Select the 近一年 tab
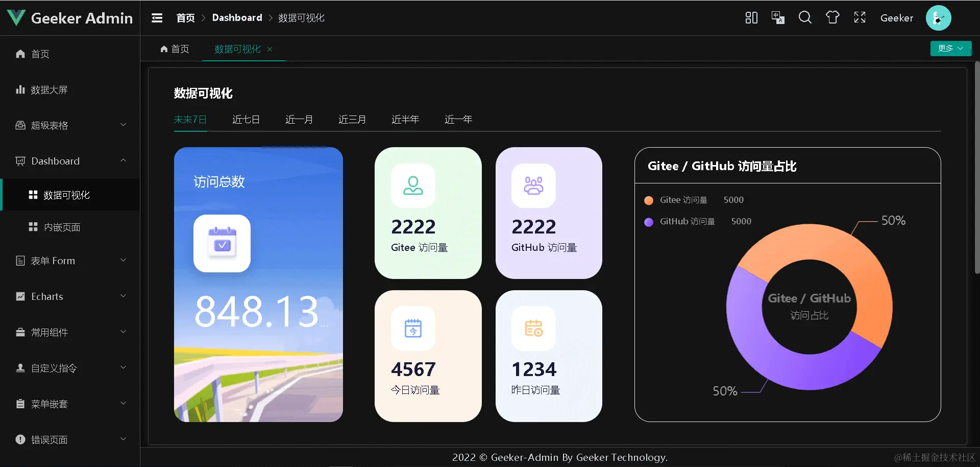This screenshot has height=467, width=980. coord(458,120)
